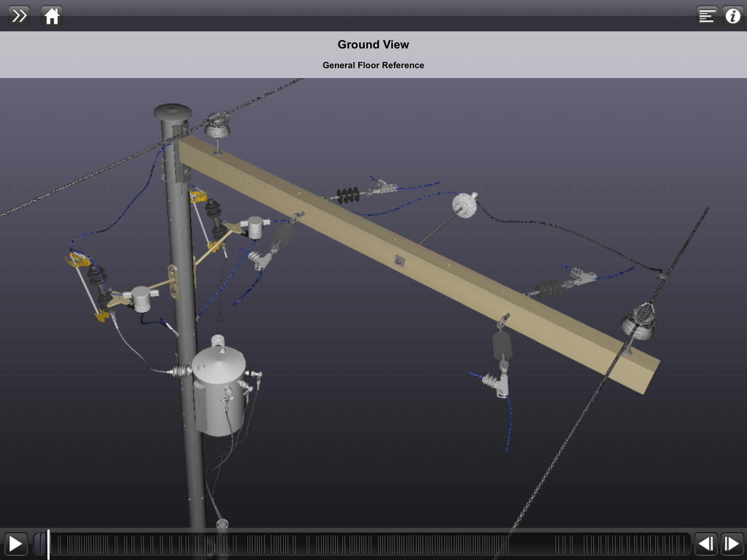Go to the Home screen
Image resolution: width=747 pixels, height=560 pixels.
pyautogui.click(x=52, y=16)
